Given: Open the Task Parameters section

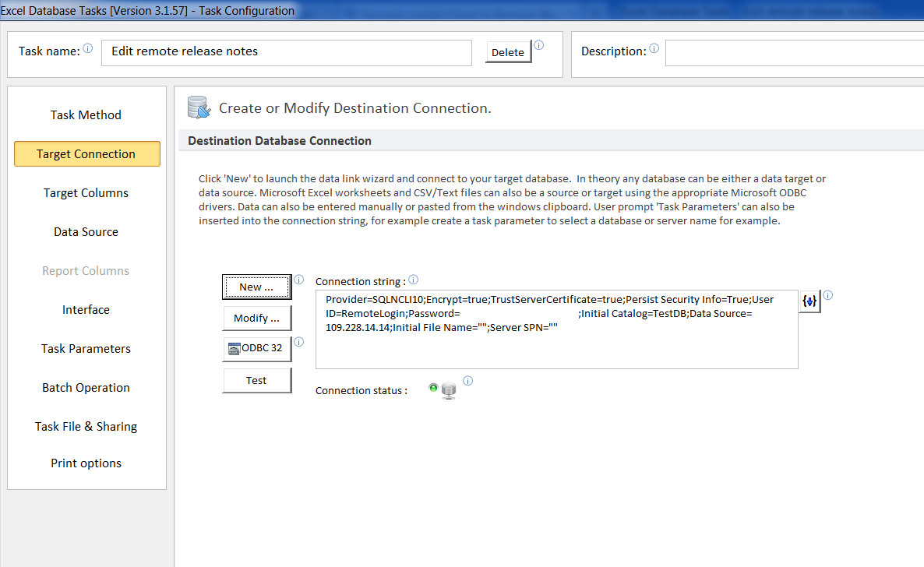Looking at the screenshot, I should [x=86, y=348].
